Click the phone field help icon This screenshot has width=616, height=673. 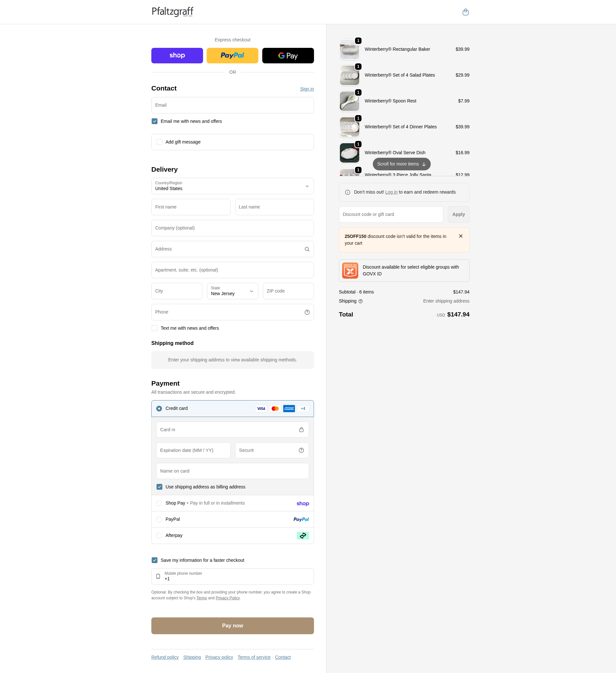point(307,312)
